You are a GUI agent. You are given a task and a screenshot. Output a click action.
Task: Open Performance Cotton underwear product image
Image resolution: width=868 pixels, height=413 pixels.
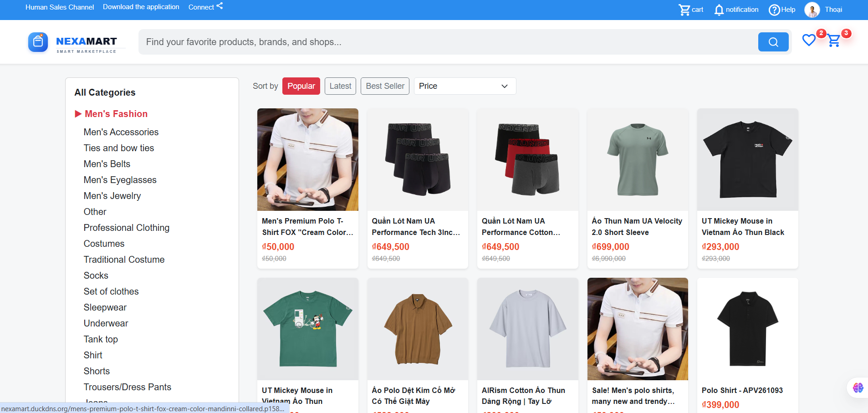click(x=528, y=159)
